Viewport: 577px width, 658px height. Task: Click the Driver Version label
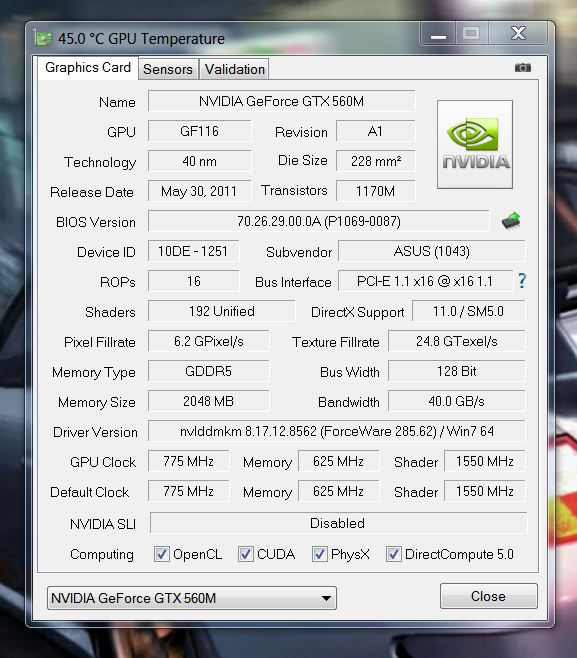(x=95, y=432)
